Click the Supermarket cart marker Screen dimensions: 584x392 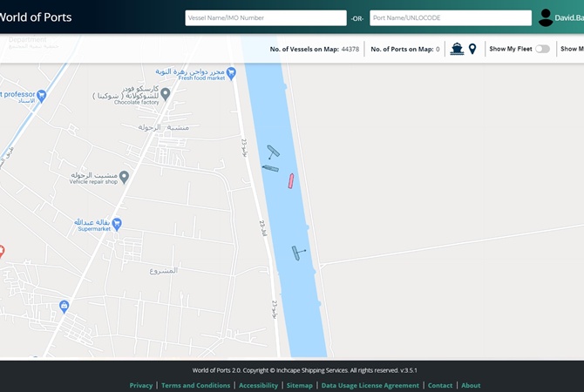(x=117, y=224)
